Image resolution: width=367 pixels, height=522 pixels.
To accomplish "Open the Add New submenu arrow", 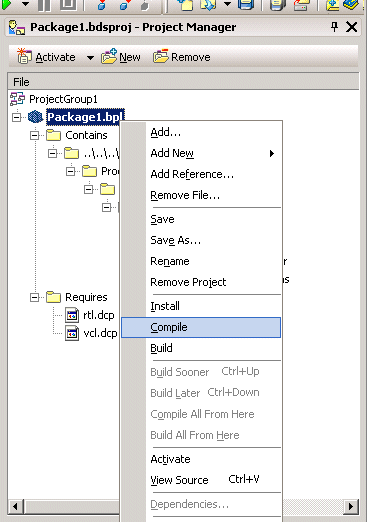I will tap(272, 153).
